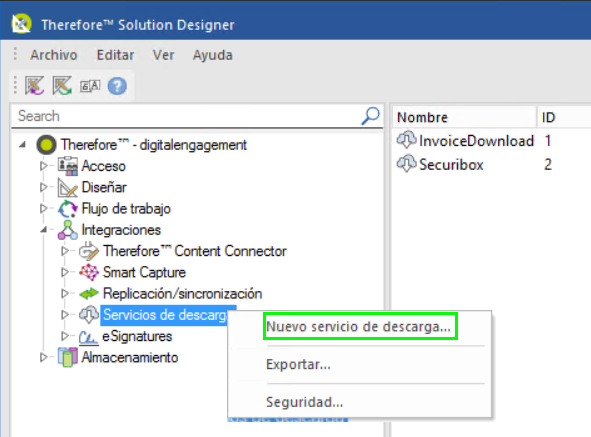Expand the Acceso tree node
591x437 pixels.
coord(43,166)
